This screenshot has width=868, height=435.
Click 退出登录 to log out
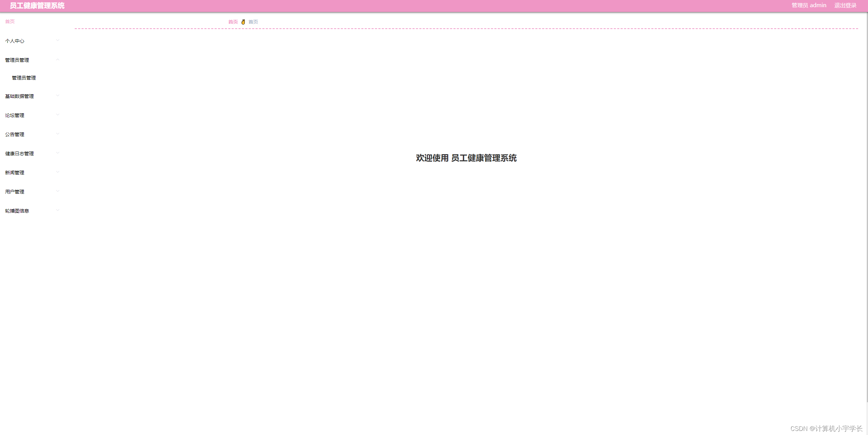click(845, 5)
